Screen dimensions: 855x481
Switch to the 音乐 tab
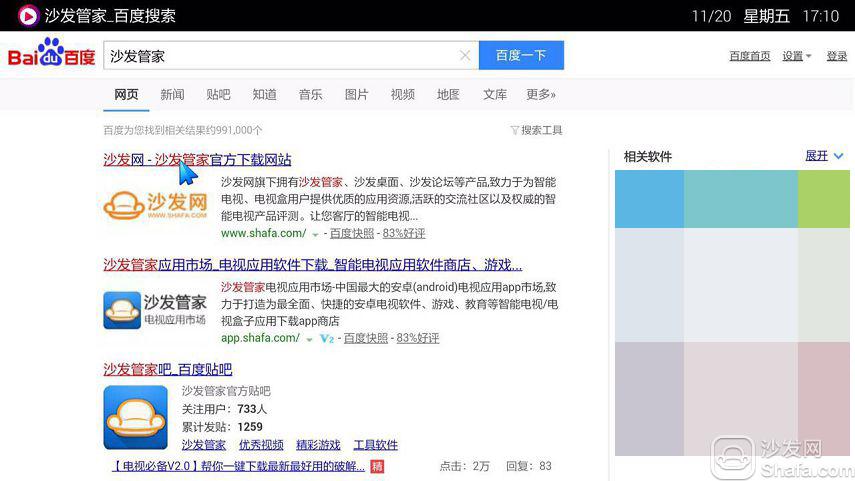click(x=310, y=94)
